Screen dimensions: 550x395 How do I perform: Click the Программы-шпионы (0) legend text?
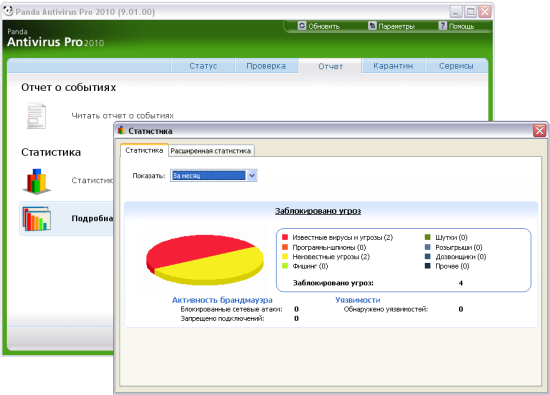(329, 247)
